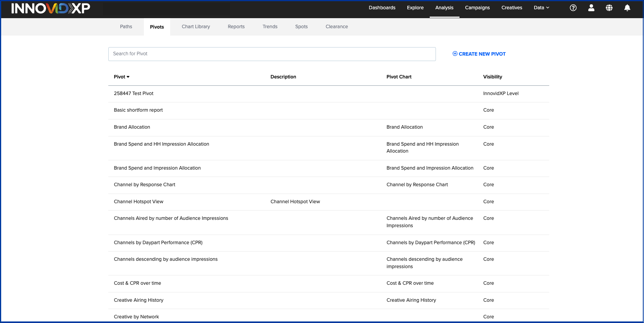Open the Chart Library tab
This screenshot has height=323, width=644.
[196, 27]
